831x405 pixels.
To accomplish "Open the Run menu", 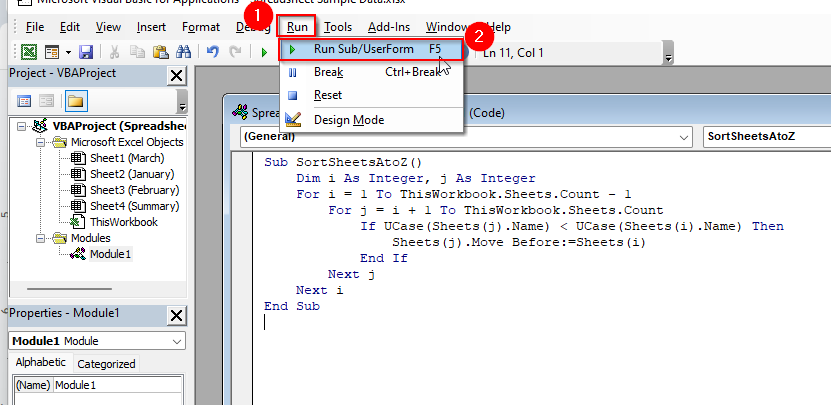I will coord(297,27).
